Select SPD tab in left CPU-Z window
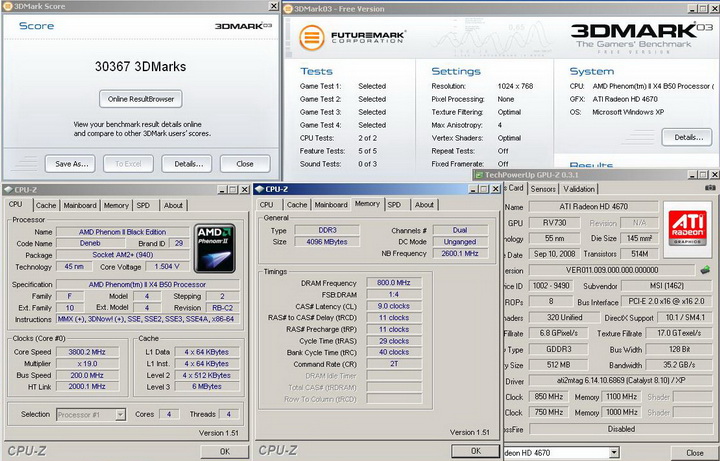The height and width of the screenshot is (461, 720). (x=143, y=205)
